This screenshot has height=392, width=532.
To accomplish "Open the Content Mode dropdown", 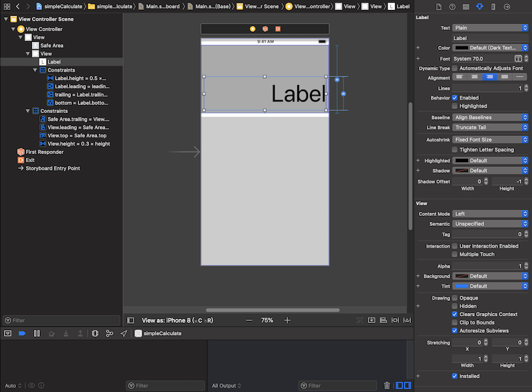I will (x=490, y=214).
